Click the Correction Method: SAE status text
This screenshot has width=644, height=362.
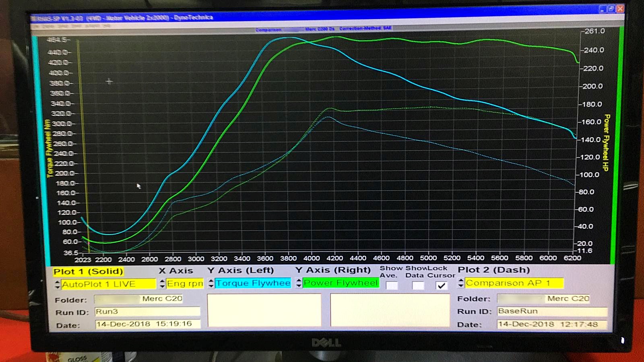365,28
